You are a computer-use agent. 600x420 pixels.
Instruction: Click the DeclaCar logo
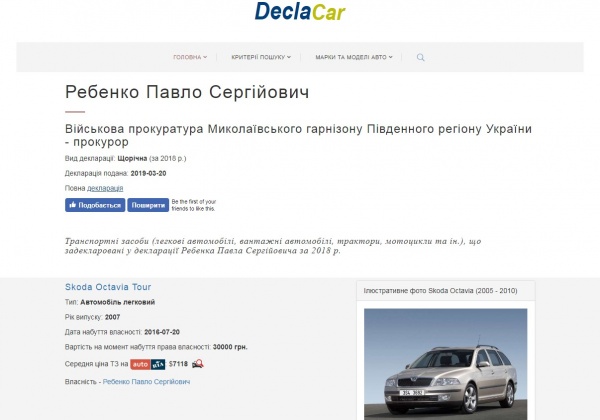click(300, 11)
